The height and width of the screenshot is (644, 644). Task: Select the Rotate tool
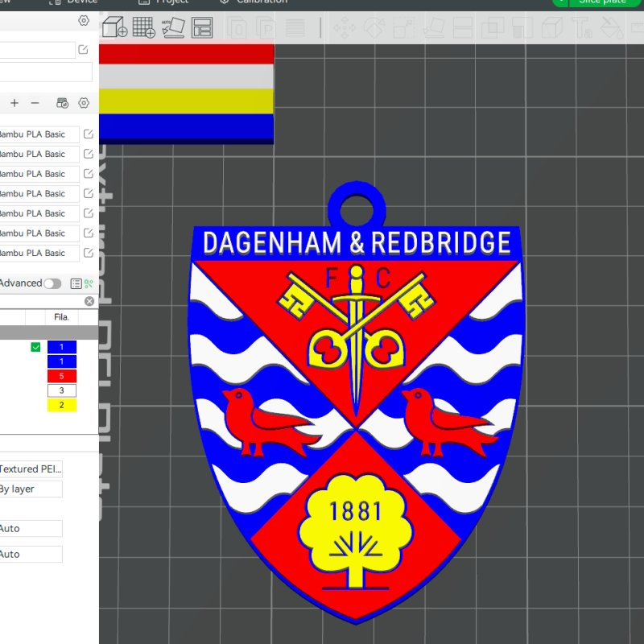[374, 27]
